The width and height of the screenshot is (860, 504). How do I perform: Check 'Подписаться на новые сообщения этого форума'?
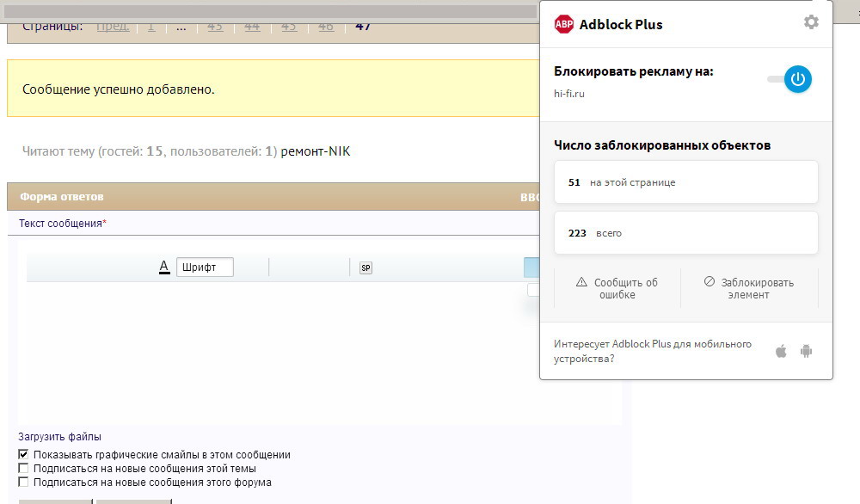[24, 482]
